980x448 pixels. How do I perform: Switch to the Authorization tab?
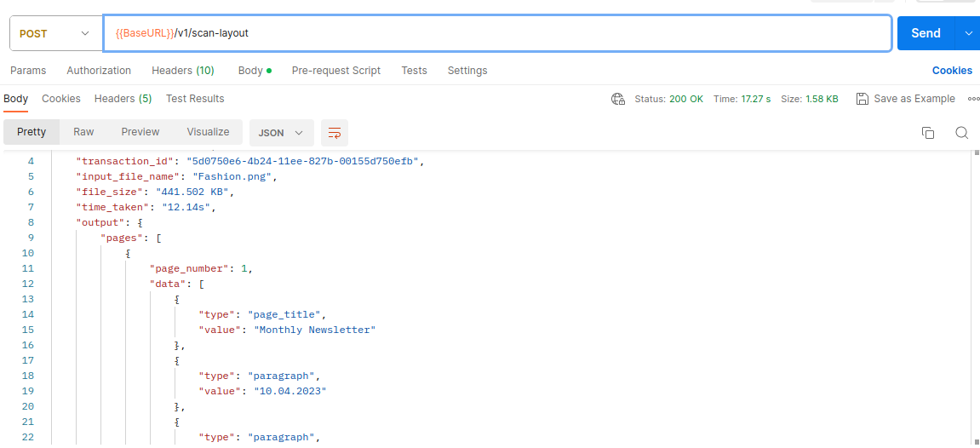click(x=99, y=71)
